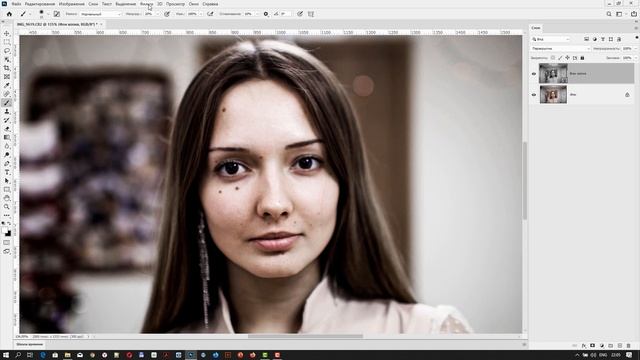
Task: Open layer filter kind dropdown
Action: coord(551,39)
